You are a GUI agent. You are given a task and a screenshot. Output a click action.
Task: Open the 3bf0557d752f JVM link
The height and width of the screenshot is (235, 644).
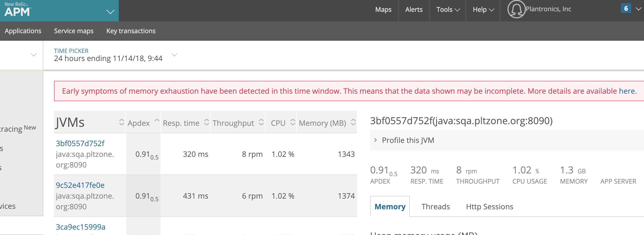click(80, 143)
